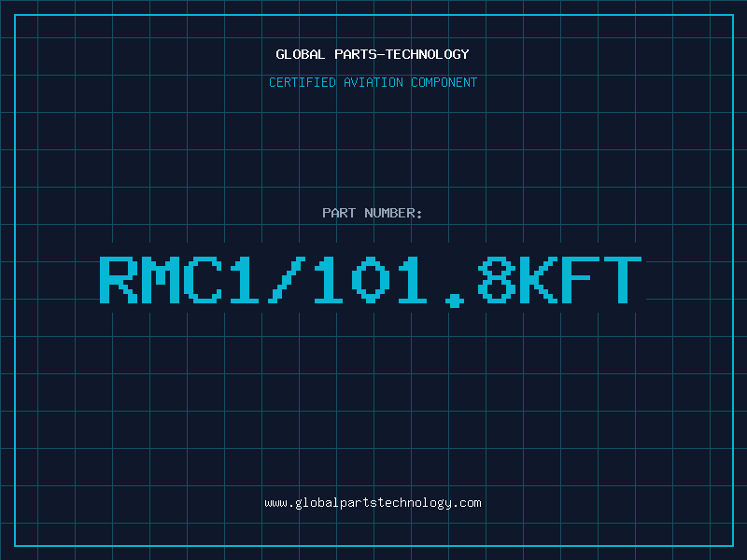Select the word GLOBAL in the heading
Image resolution: width=747 pixels, height=560 pixels.
[x=301, y=54]
